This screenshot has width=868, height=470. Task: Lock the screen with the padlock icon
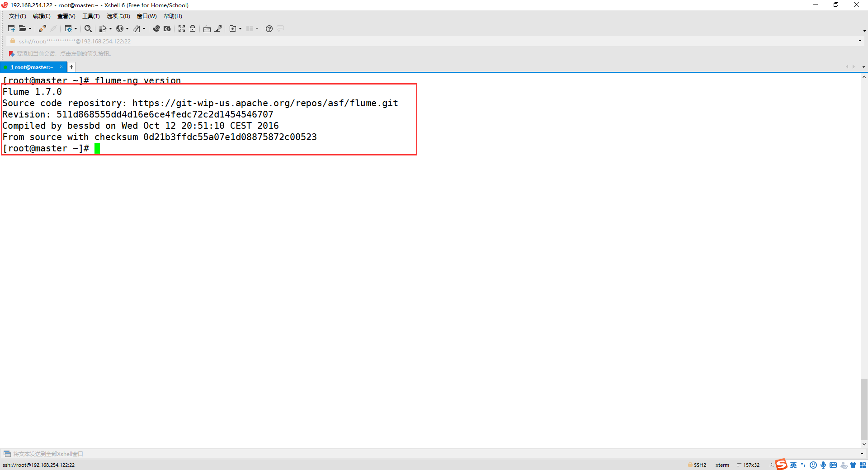[193, 28]
